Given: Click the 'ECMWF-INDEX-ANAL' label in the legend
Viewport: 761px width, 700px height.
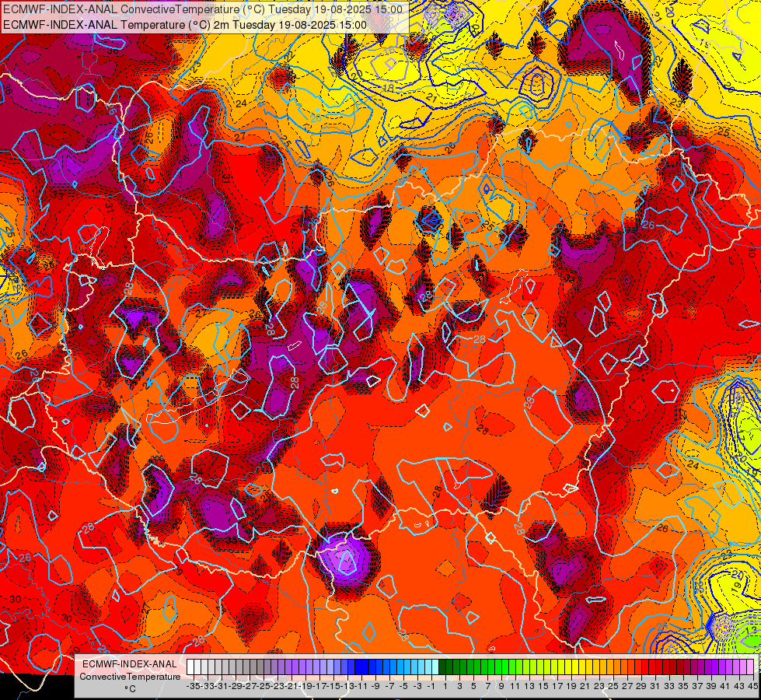Looking at the screenshot, I should (130, 664).
